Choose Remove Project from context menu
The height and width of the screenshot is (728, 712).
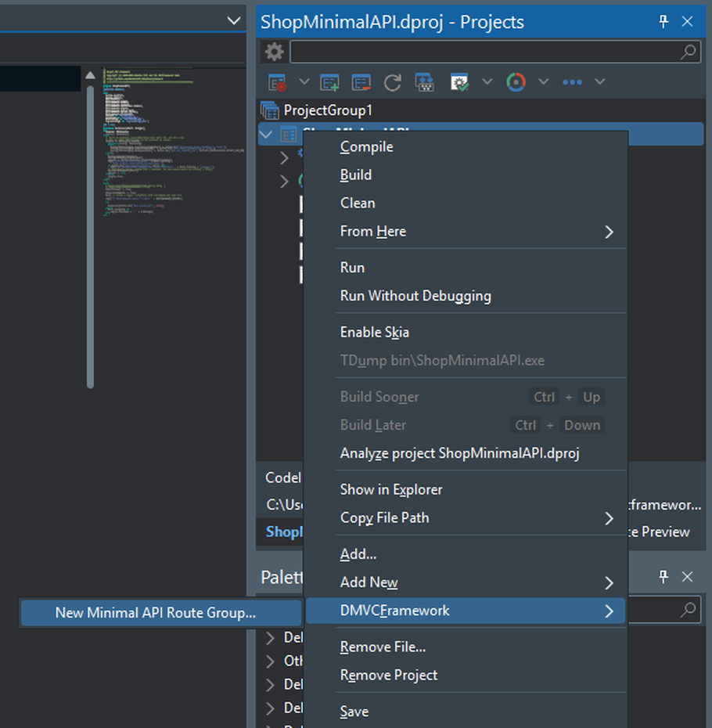[466, 675]
